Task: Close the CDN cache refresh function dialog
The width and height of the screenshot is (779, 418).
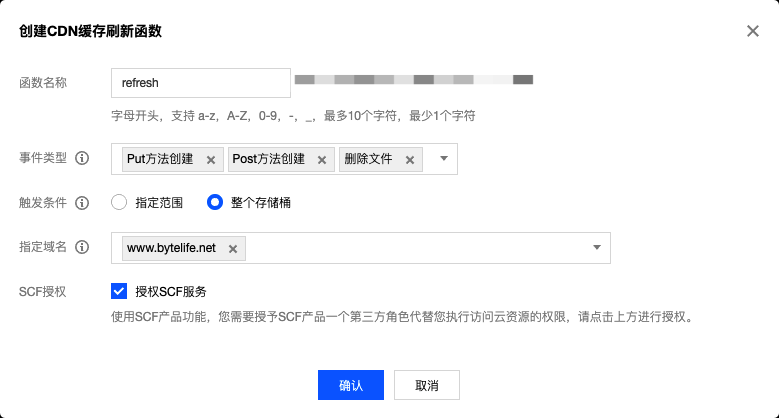Action: (x=752, y=31)
